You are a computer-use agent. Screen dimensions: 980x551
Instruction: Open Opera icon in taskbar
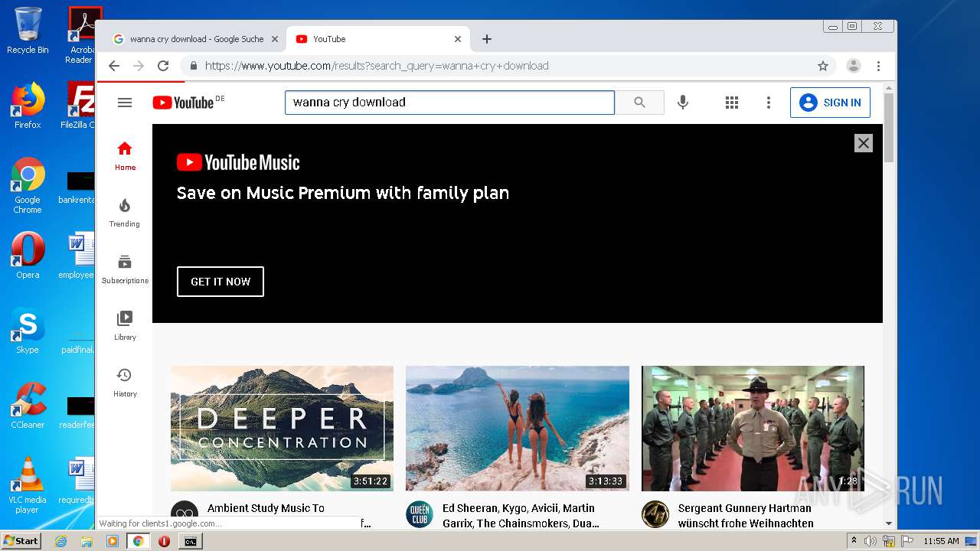pyautogui.click(x=165, y=541)
